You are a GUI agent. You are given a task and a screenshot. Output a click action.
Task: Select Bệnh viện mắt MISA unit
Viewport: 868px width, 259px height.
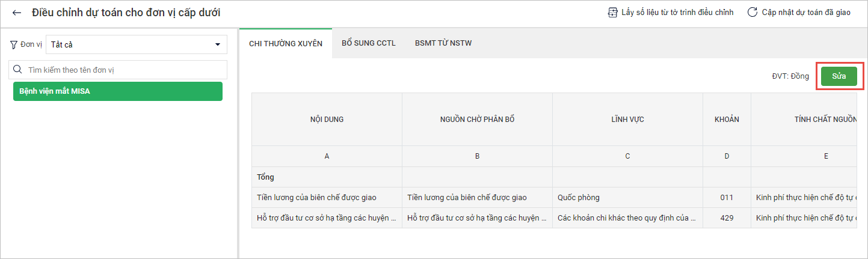[118, 91]
